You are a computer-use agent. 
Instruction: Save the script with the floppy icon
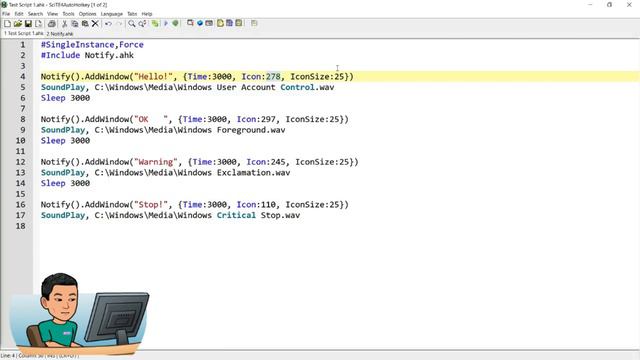28,23
